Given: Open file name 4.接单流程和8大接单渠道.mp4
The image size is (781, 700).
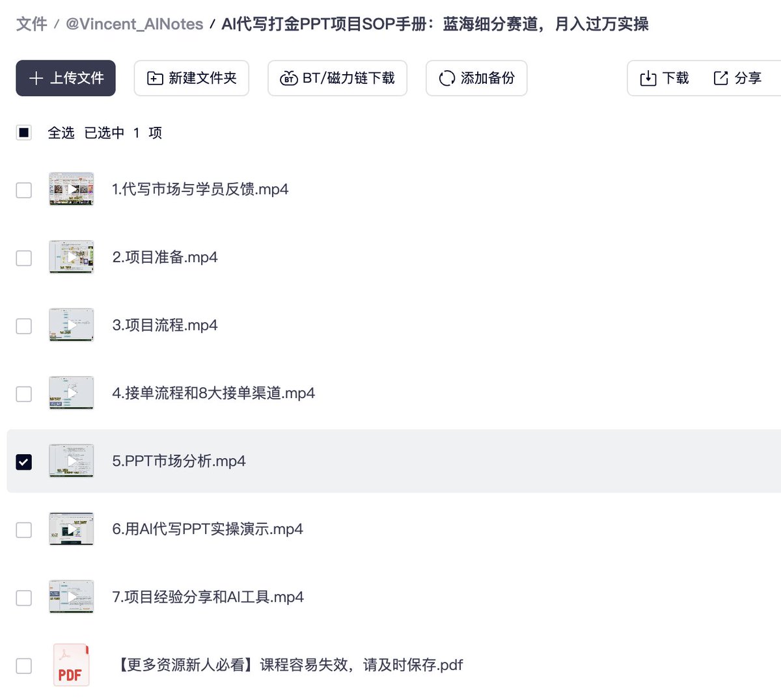Looking at the screenshot, I should pos(213,393).
